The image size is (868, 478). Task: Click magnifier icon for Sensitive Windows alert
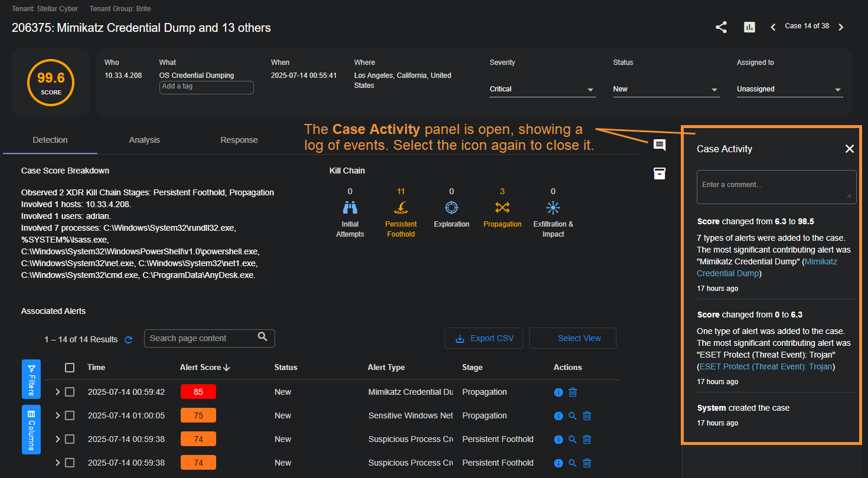tap(572, 415)
